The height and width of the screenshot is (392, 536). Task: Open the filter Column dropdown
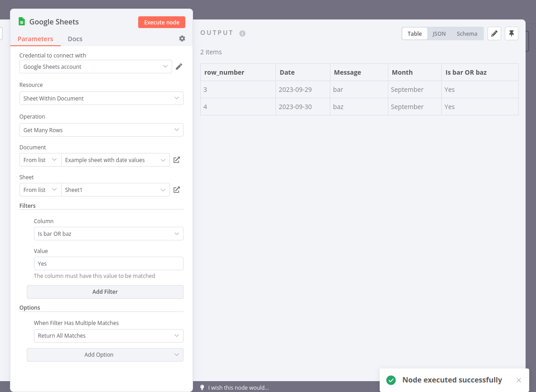click(108, 234)
